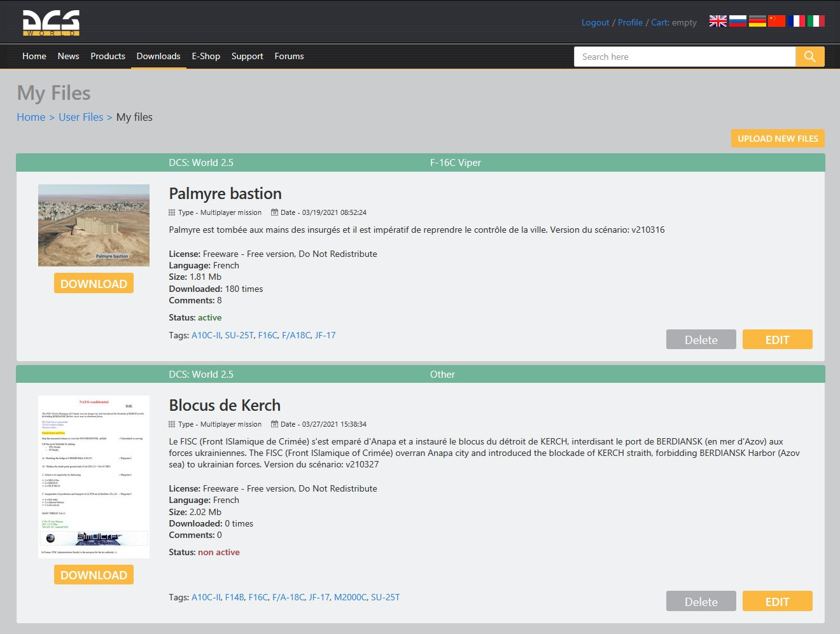840x634 pixels.
Task: Click the DCS World logo
Action: tap(51, 23)
